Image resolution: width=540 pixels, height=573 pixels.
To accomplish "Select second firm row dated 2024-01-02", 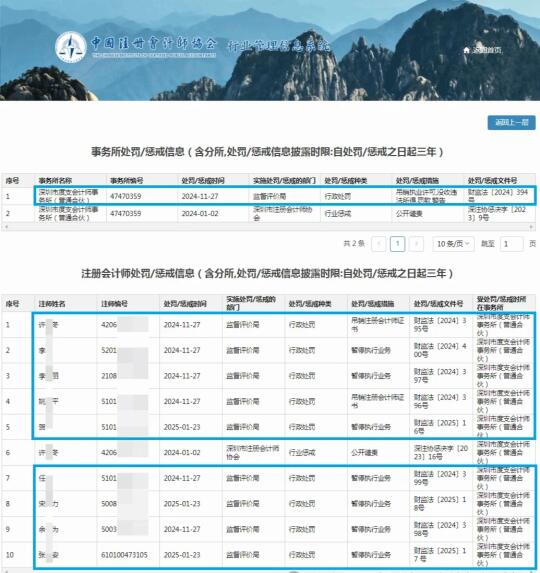I will (269, 213).
